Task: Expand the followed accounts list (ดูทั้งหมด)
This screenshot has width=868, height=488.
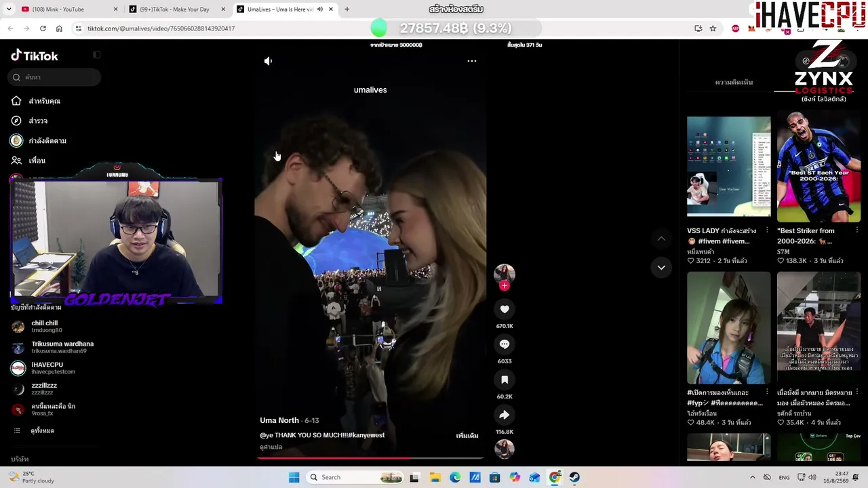Action: (42, 431)
